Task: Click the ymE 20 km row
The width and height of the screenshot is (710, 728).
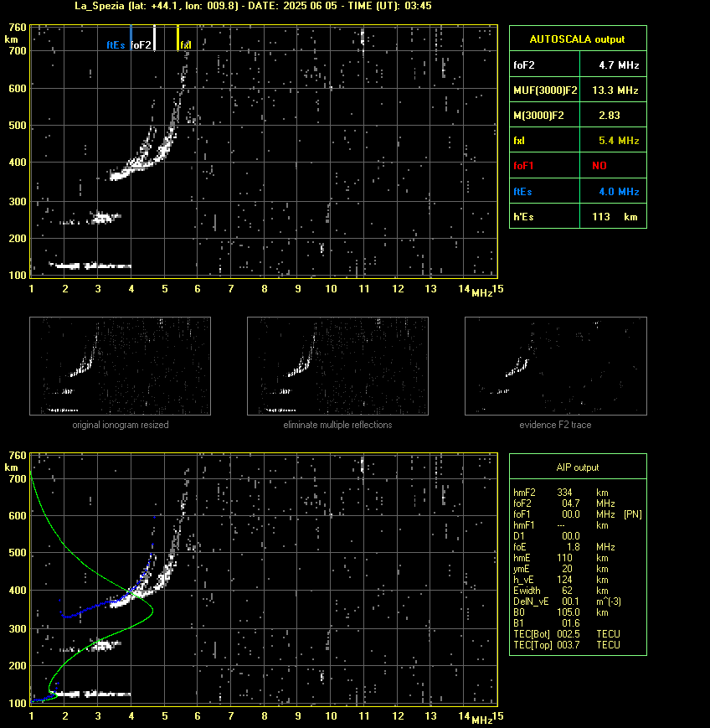Action: [x=561, y=569]
